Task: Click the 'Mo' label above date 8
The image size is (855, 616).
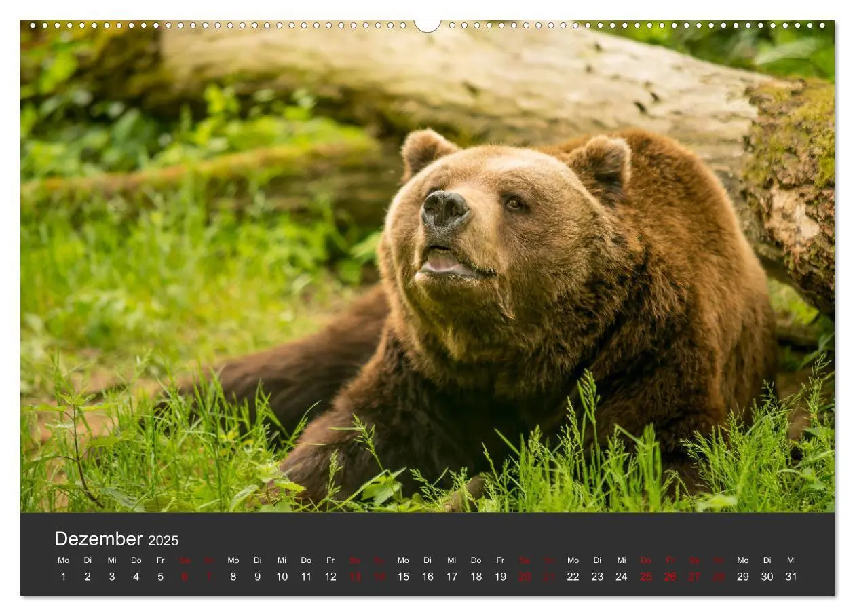Action: (233, 560)
